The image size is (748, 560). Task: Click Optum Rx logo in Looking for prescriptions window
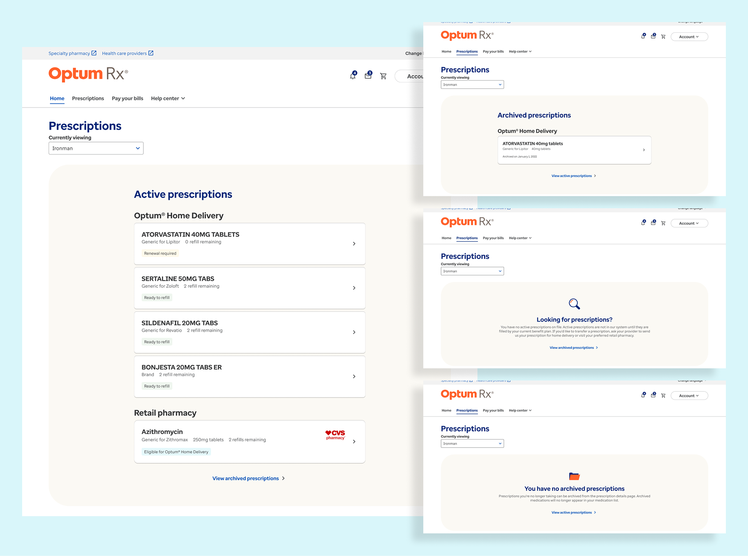coord(467,222)
